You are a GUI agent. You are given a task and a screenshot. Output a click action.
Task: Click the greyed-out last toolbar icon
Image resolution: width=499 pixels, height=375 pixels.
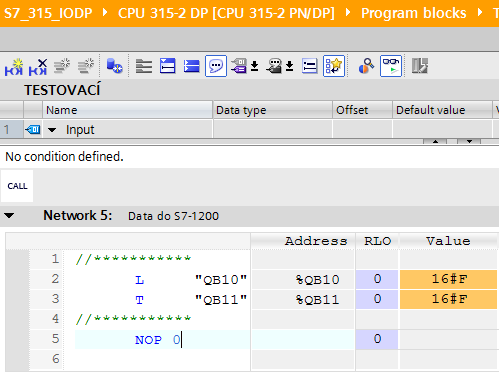[x=420, y=66]
